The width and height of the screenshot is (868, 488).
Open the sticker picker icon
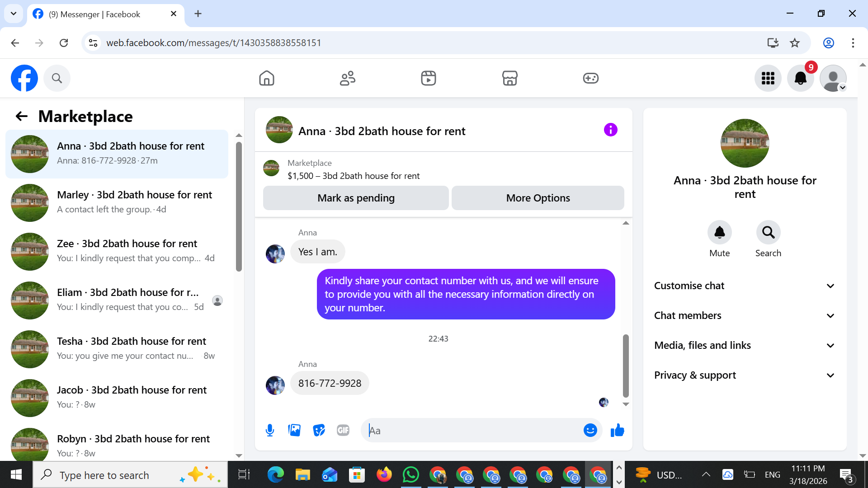tap(319, 430)
